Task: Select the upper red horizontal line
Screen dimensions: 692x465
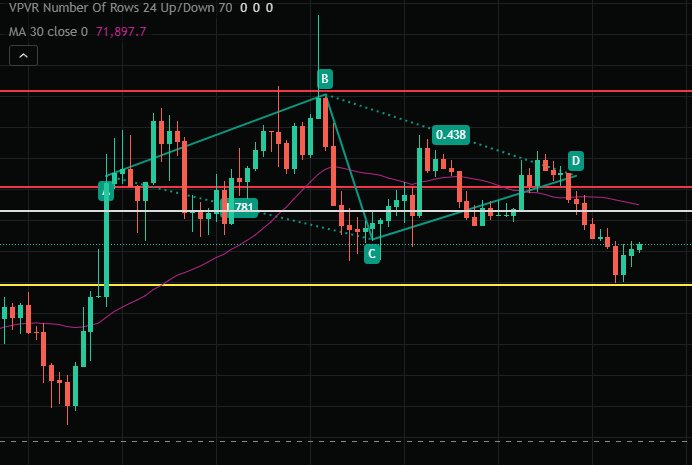Action: pos(346,91)
